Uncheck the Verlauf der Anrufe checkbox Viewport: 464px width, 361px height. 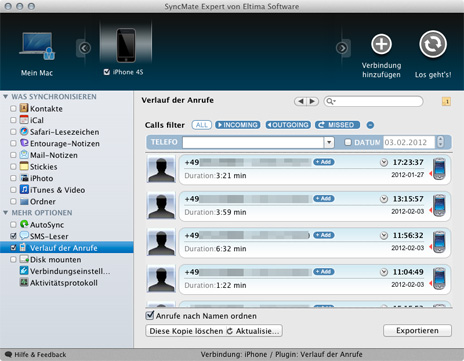click(x=13, y=248)
